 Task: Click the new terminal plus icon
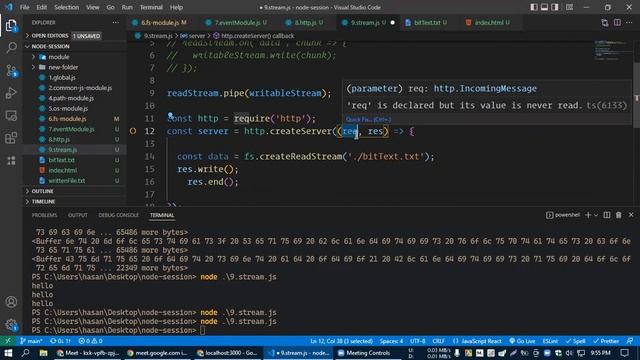pyautogui.click(x=588, y=215)
